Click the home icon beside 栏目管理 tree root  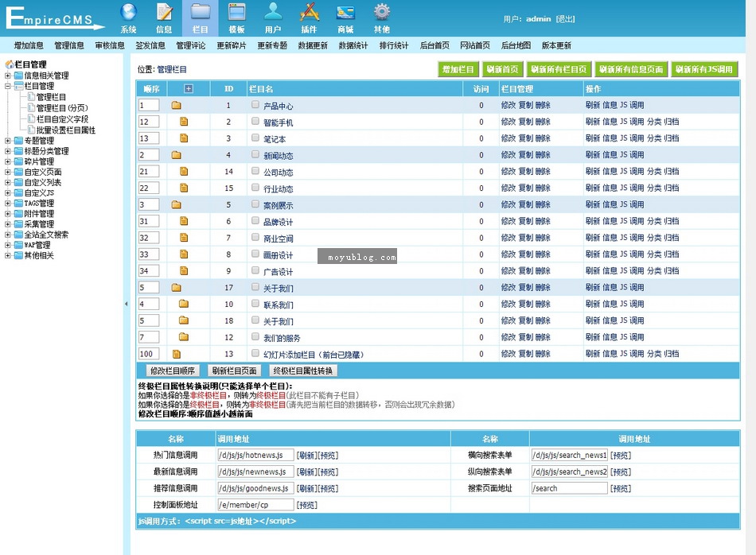point(10,64)
